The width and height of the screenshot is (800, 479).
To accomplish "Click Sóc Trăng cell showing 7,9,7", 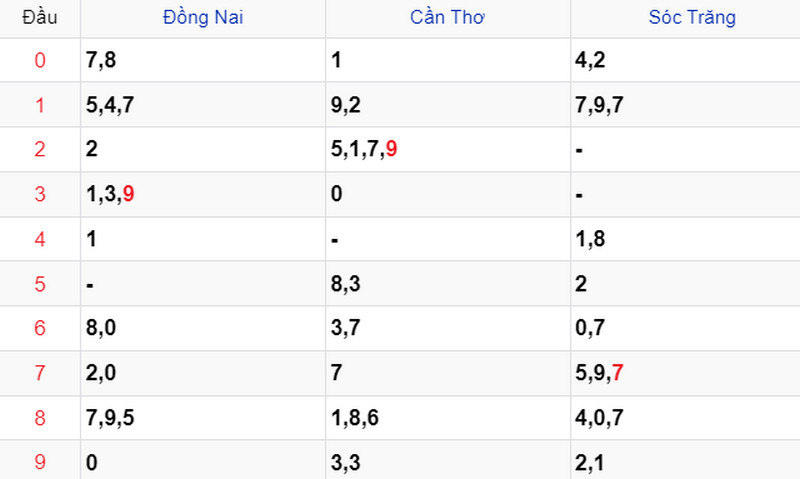I will tap(685, 105).
